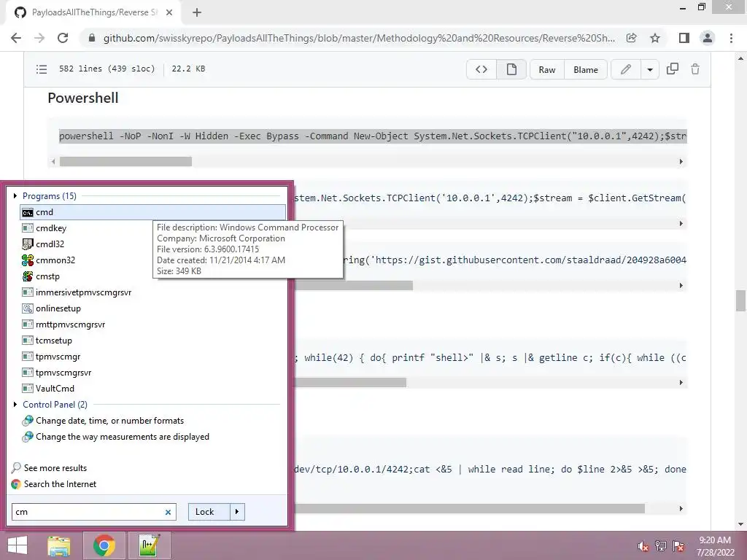
Task: Click right arrow of gist URL code scrollbar
Action: pos(681,286)
